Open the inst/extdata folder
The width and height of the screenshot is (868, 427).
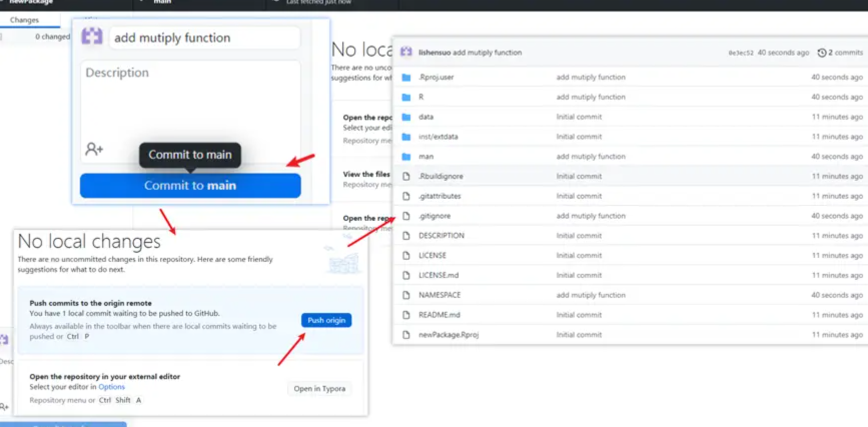click(438, 137)
